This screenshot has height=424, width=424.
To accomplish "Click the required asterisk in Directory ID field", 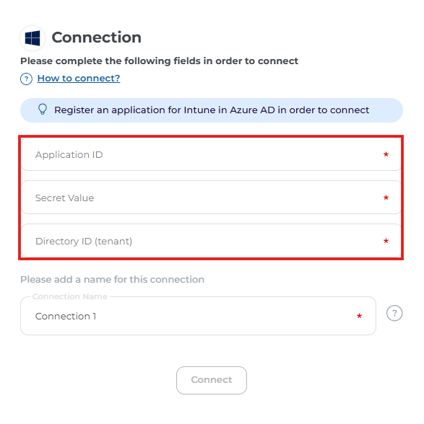I will [x=386, y=241].
